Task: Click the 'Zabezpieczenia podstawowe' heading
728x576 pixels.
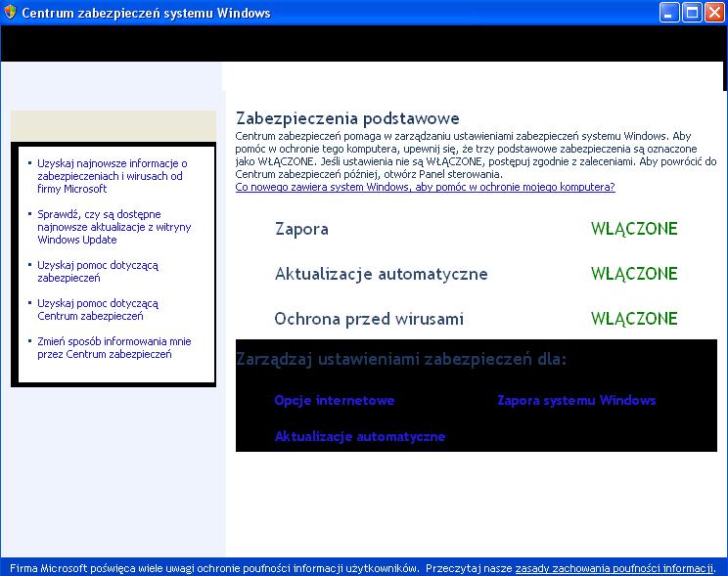Action: [x=347, y=118]
